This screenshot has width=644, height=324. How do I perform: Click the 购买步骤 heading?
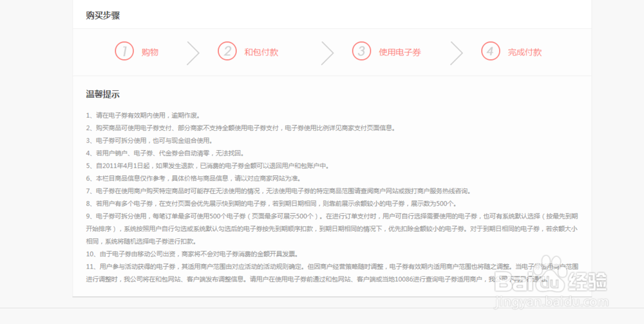click(x=102, y=15)
